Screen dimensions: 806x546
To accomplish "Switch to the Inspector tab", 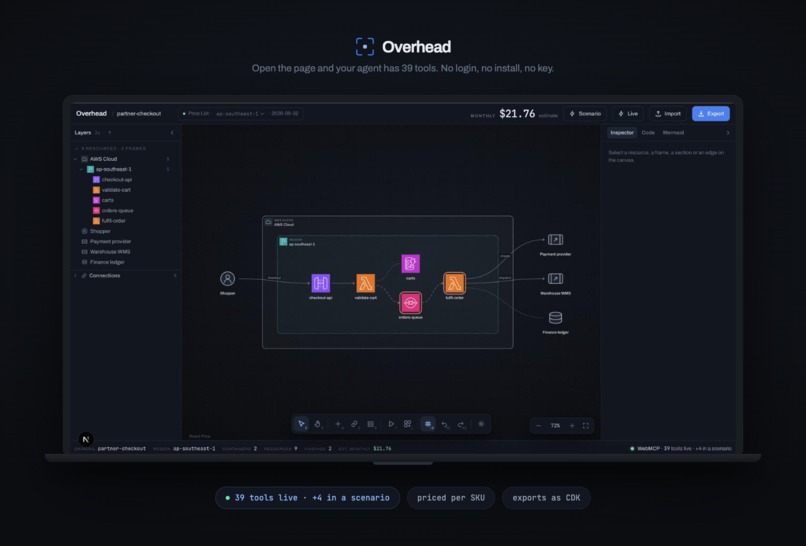I will 622,133.
